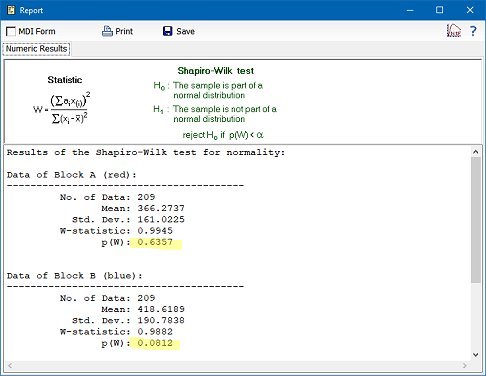Click the Block A W-statistic 0.9945
This screenshot has height=376, width=486.
[x=155, y=231]
